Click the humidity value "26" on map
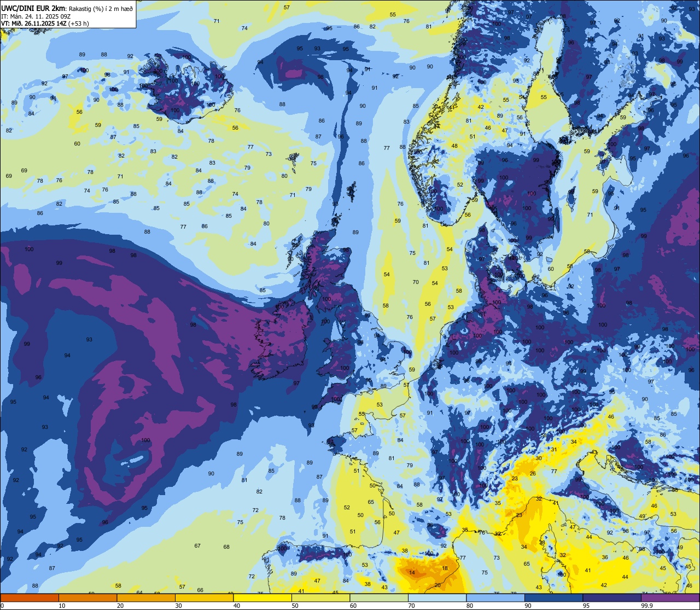Viewport: 700px width, 610px height. pyautogui.click(x=533, y=473)
